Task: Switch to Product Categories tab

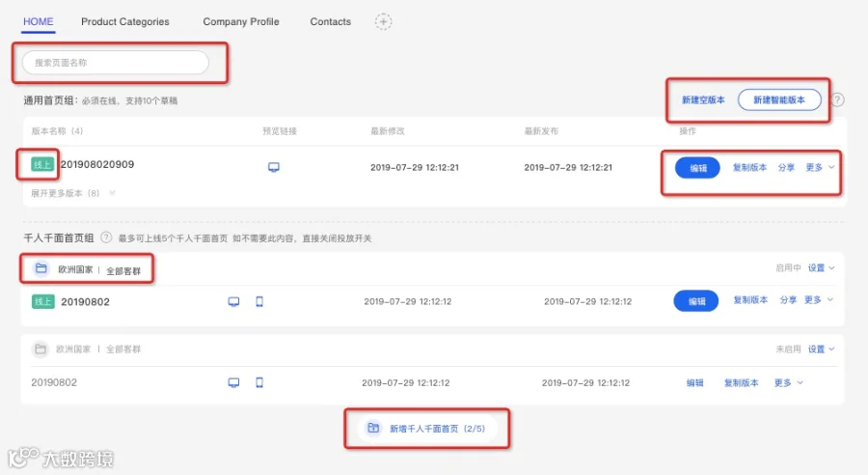Action: (125, 21)
